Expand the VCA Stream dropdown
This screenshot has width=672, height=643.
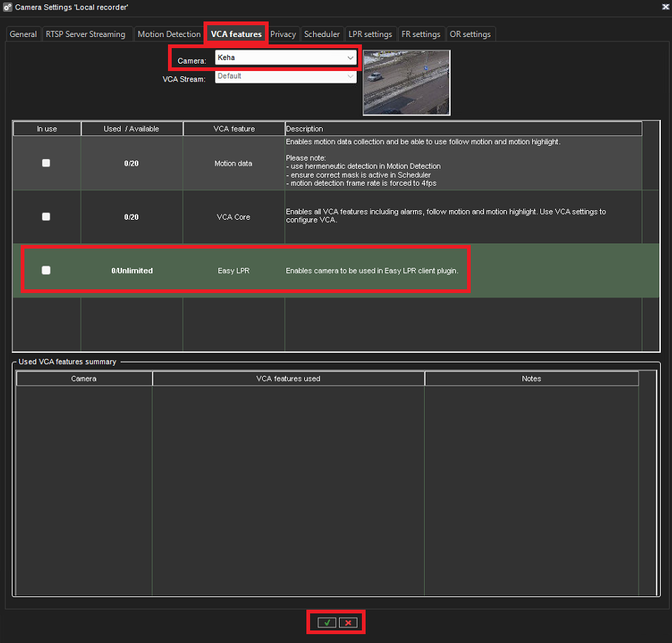pyautogui.click(x=286, y=76)
